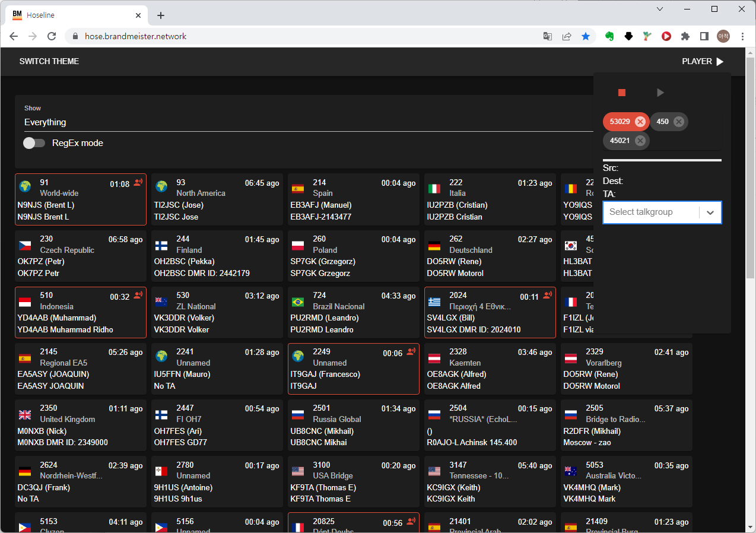Select "2329" talkgroup number on the Vorarlberg card
756x533 pixels.
[595, 351]
